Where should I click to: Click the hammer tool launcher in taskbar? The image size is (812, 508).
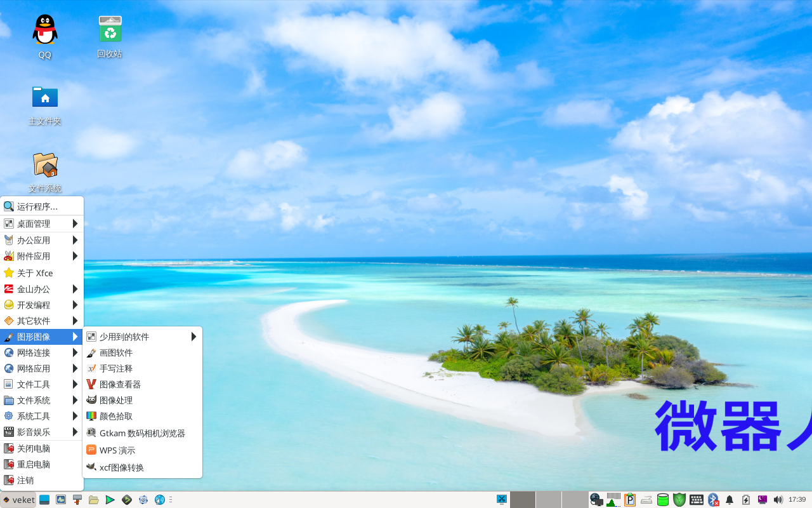[x=77, y=500]
